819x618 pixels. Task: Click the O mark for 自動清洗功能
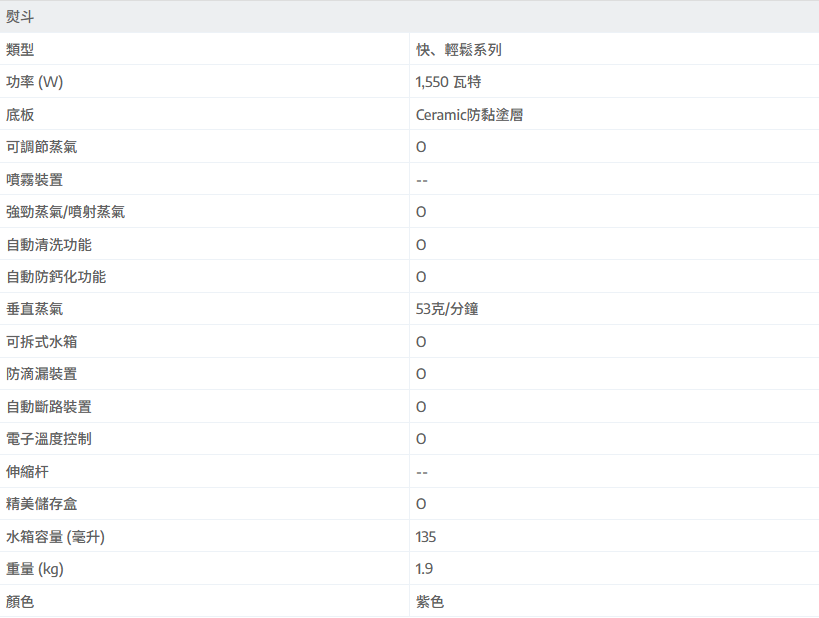click(x=421, y=245)
